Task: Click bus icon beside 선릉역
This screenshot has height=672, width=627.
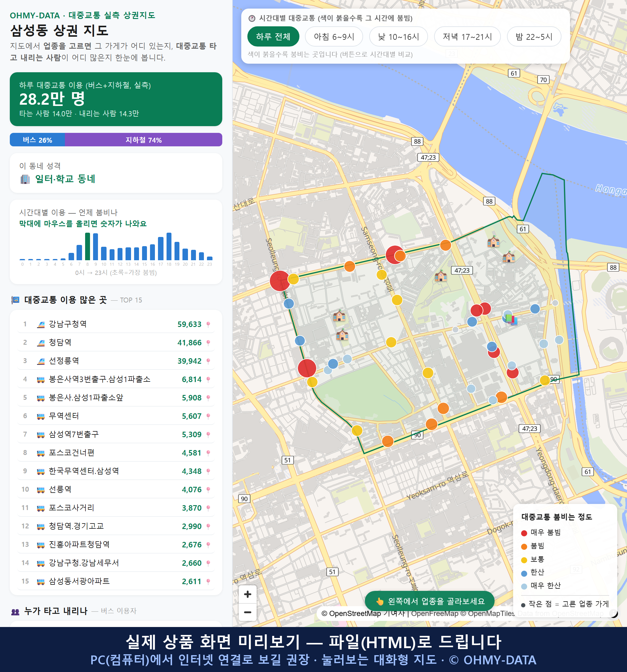Action: pos(41,490)
